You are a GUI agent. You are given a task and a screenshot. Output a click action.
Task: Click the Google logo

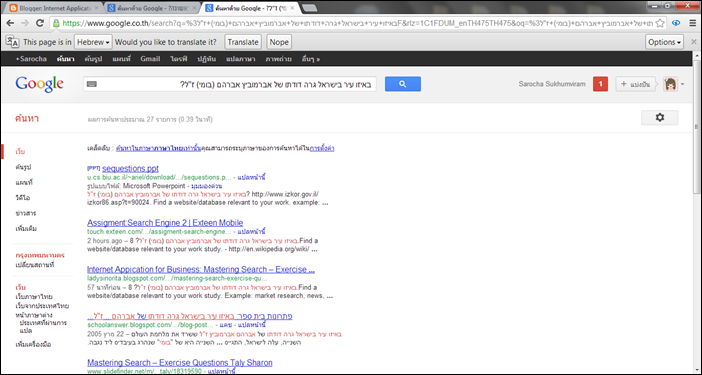click(x=39, y=84)
